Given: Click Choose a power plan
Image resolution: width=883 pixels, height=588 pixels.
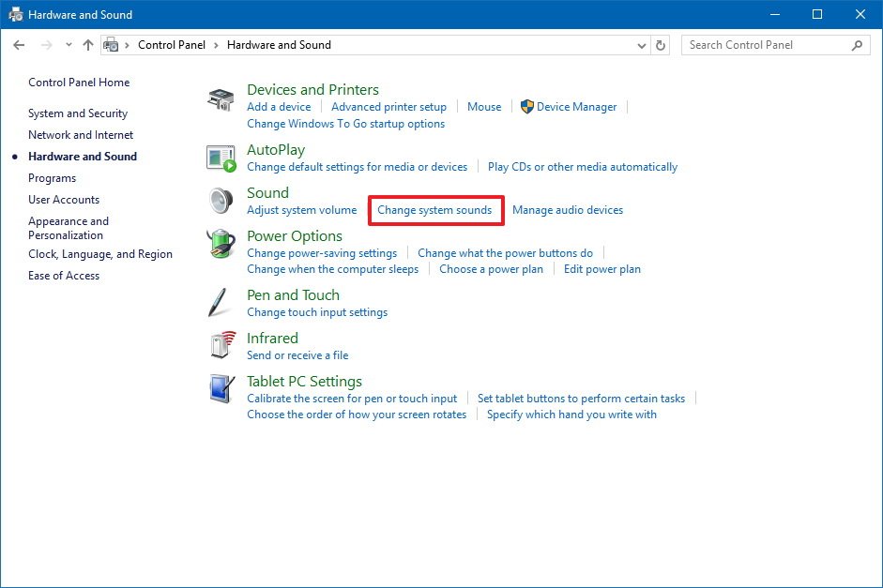Looking at the screenshot, I should point(491,269).
